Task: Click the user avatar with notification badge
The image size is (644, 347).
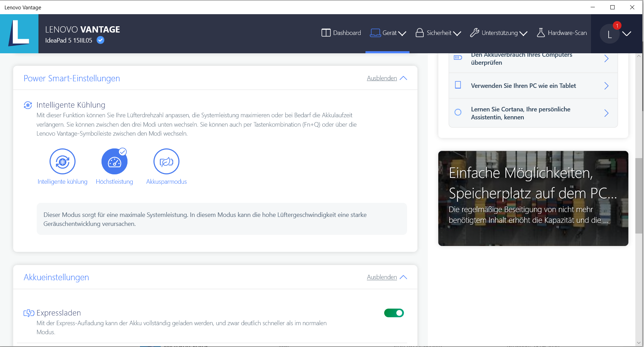Action: point(610,34)
